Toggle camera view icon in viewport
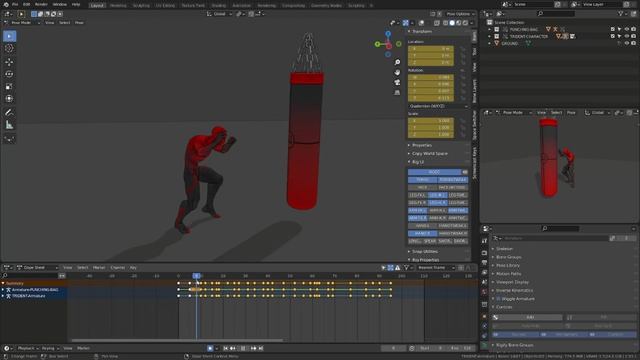The width and height of the screenshot is (640, 360). tap(397, 82)
